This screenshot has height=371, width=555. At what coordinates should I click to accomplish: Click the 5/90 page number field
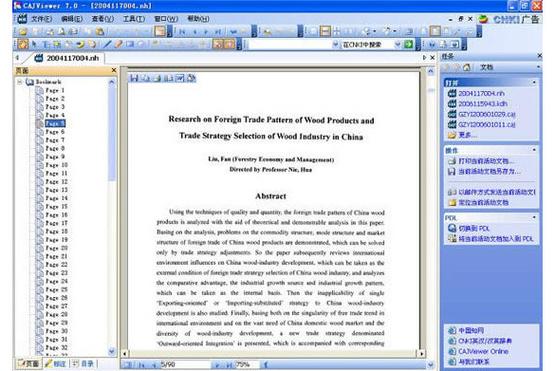tap(185, 364)
